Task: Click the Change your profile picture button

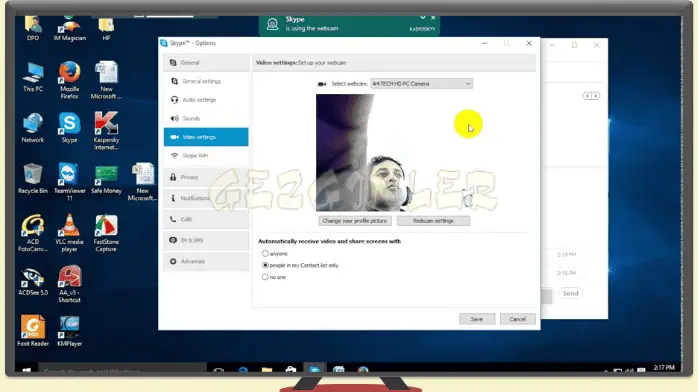Action: click(355, 221)
